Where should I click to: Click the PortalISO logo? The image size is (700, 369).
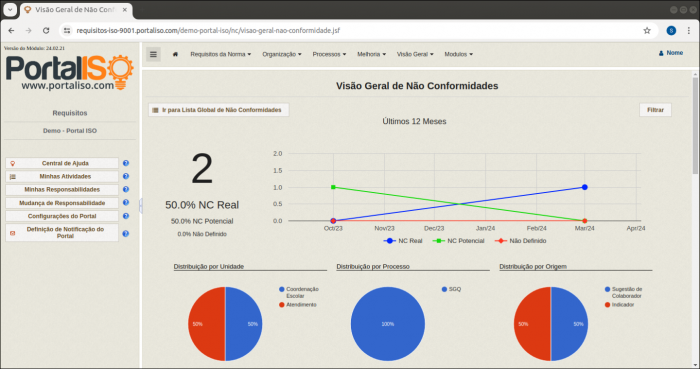point(70,72)
